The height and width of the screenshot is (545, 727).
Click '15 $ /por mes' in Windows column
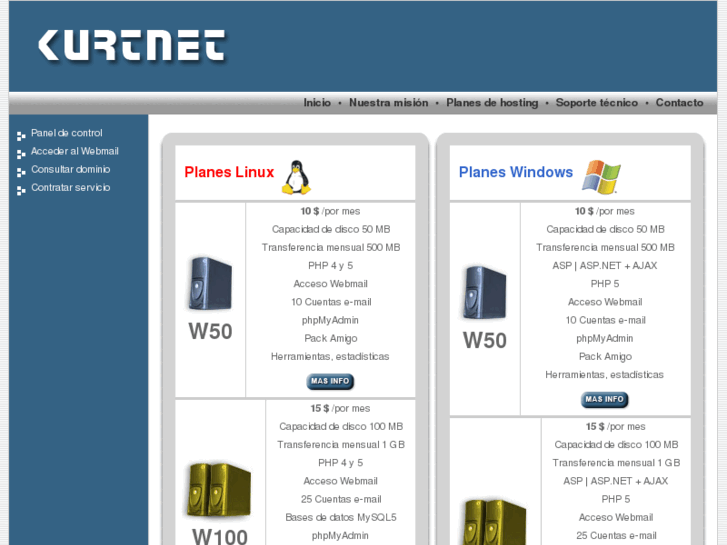[x=615, y=427]
